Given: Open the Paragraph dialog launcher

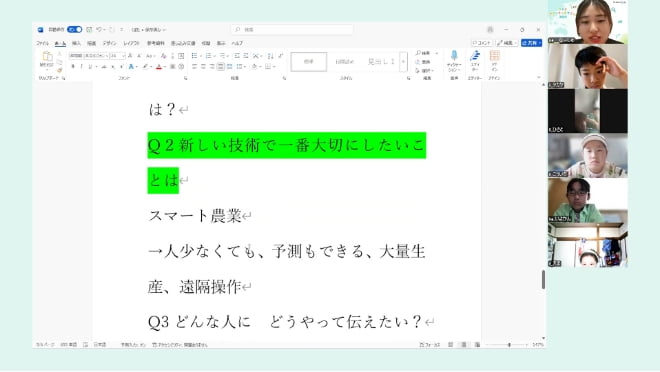Looking at the screenshot, I should click(x=284, y=78).
